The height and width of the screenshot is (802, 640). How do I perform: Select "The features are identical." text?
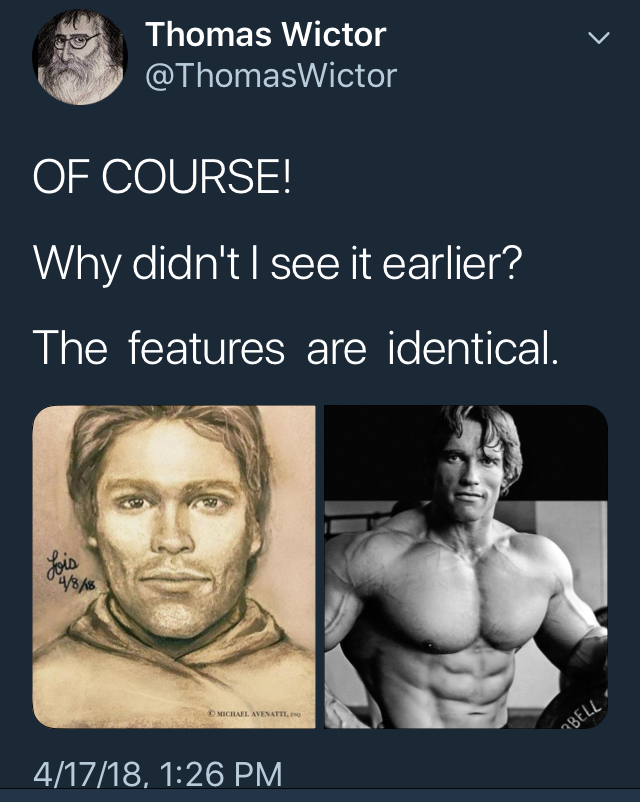pos(296,348)
